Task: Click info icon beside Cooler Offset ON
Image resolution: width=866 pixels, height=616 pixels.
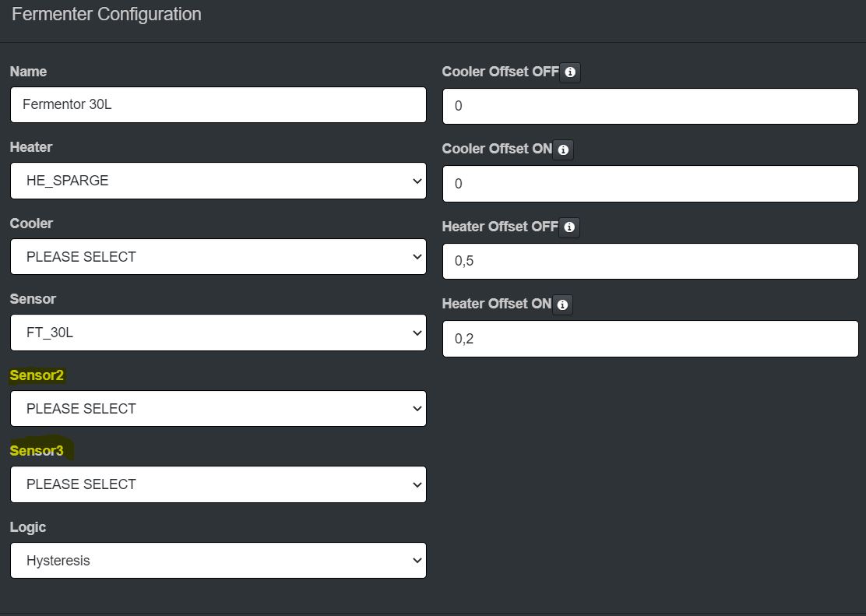Action: tap(563, 150)
